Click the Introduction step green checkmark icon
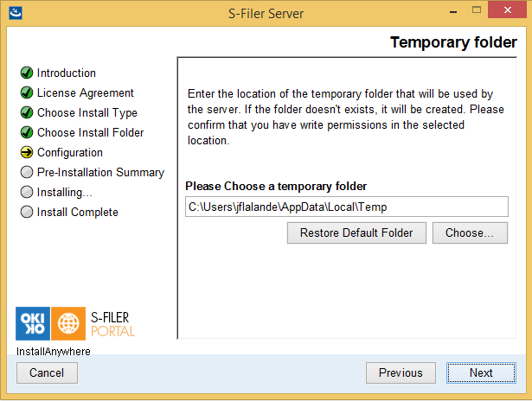Image resolution: width=532 pixels, height=401 pixels. click(27, 73)
